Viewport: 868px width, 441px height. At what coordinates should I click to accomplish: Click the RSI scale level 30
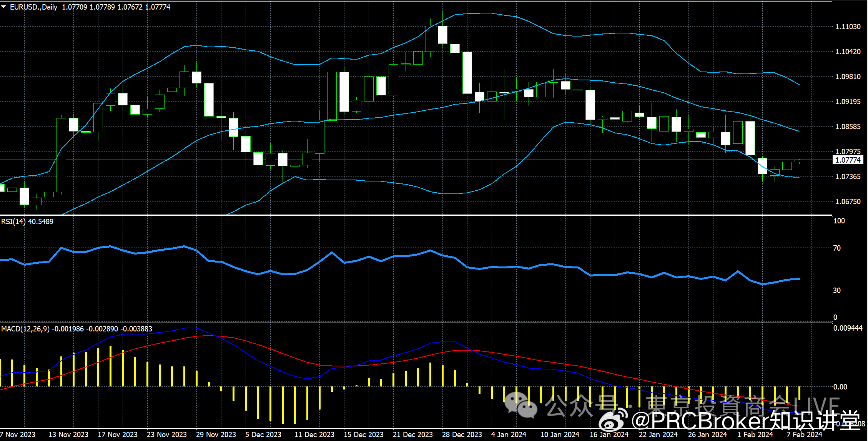[837, 290]
